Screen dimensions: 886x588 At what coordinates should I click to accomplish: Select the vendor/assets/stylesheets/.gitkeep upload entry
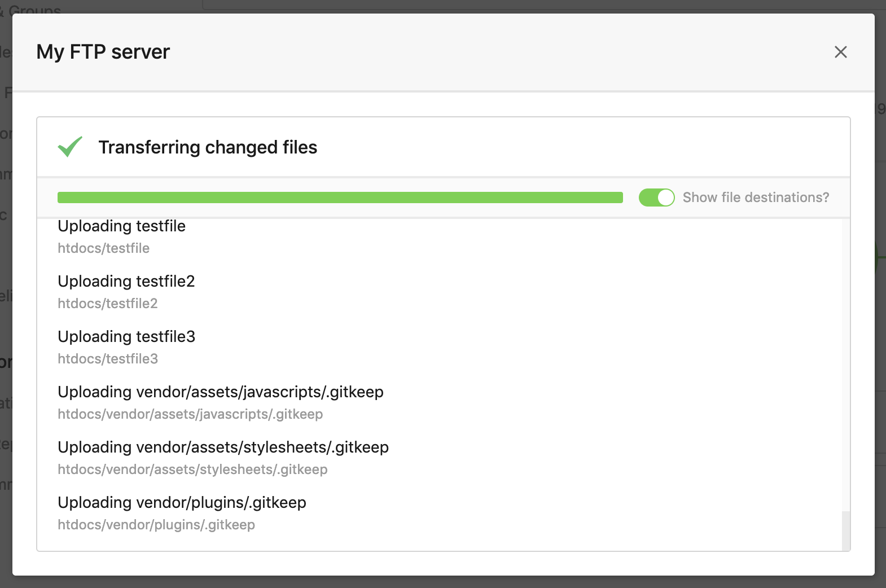(223, 447)
